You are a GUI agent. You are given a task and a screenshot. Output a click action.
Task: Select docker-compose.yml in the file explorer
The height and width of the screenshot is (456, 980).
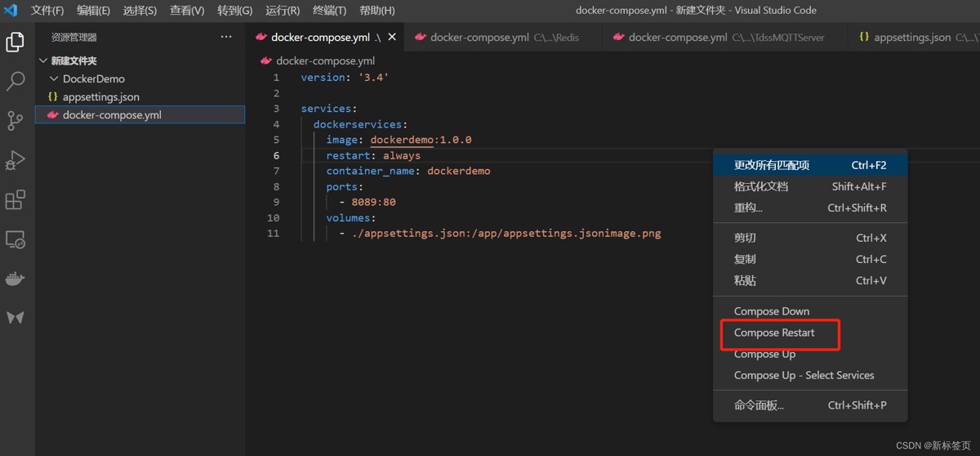112,115
